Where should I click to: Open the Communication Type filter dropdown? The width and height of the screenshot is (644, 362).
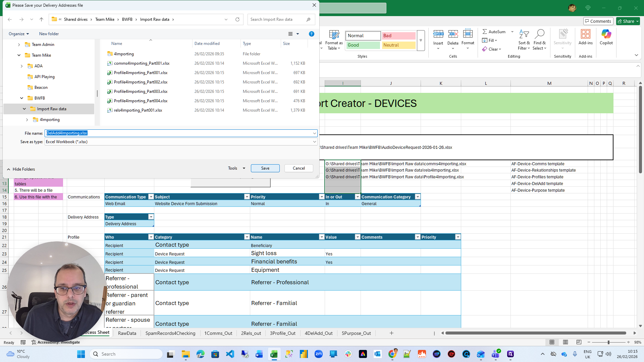151,197
